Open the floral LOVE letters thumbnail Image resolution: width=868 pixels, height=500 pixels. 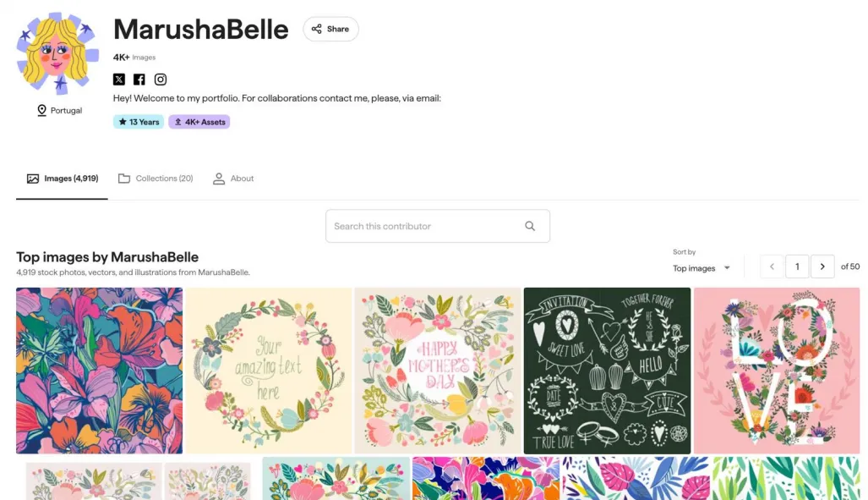(776, 371)
